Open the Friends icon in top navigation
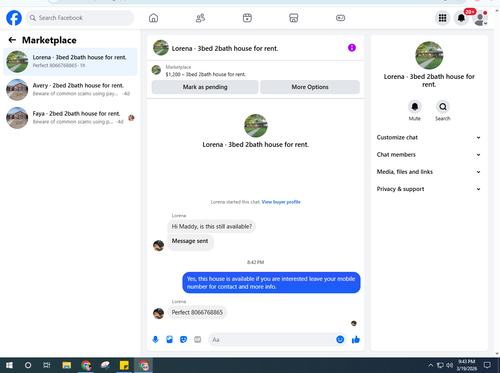 tap(200, 18)
